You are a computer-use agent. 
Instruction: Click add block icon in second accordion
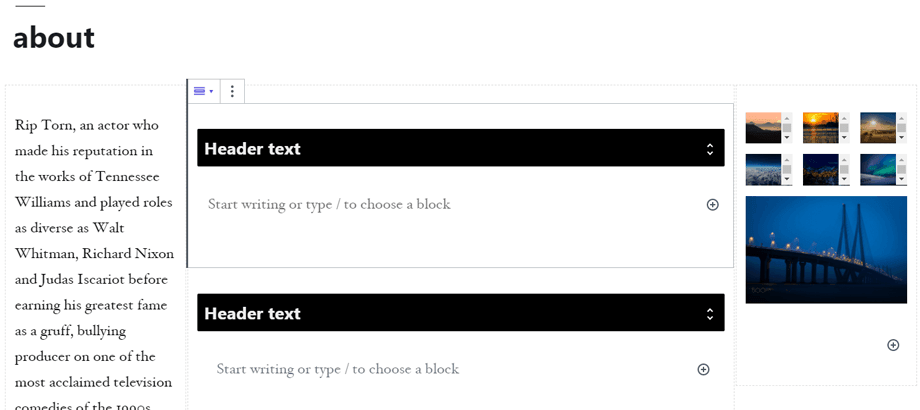point(703,369)
